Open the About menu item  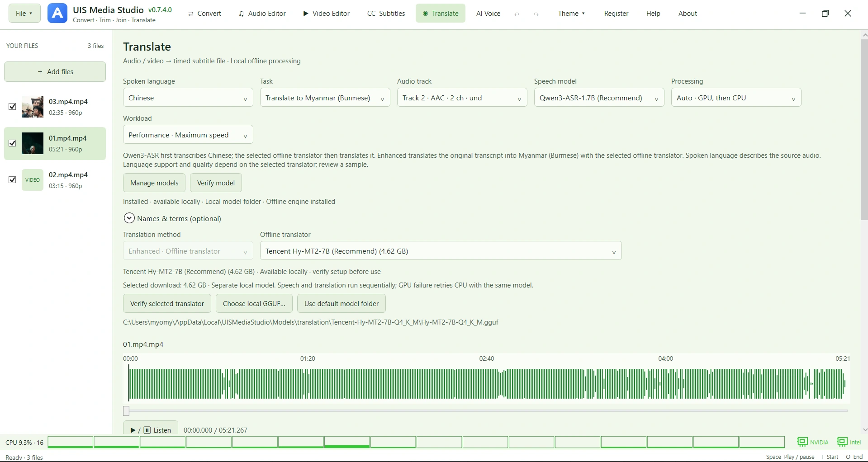point(688,14)
